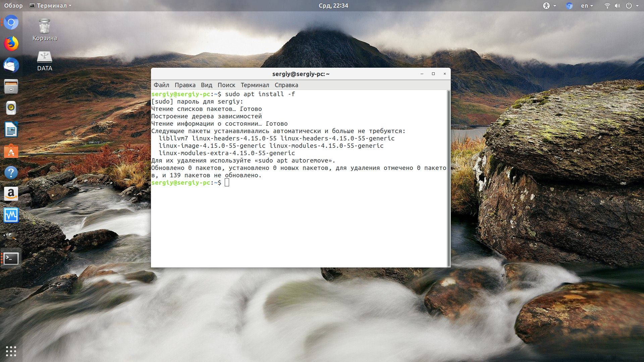Screen dimensions: 644x362
Task: Open the Справка menu
Action: 286,85
